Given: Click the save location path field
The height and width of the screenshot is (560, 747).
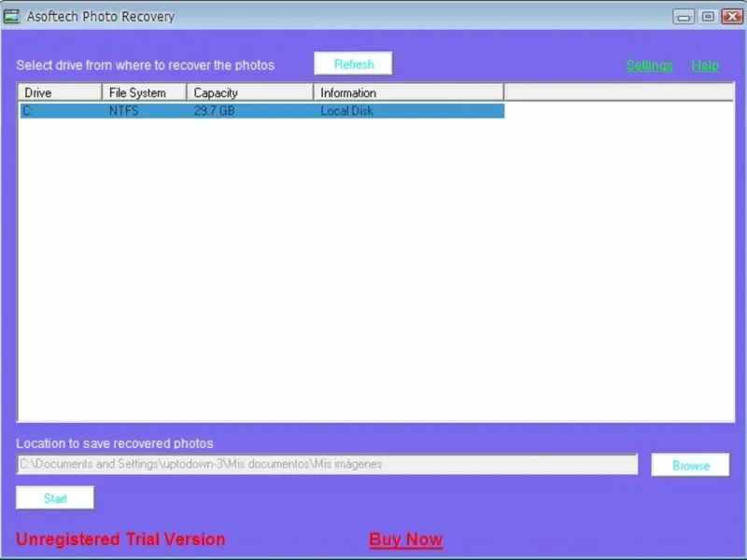Looking at the screenshot, I should (x=328, y=464).
